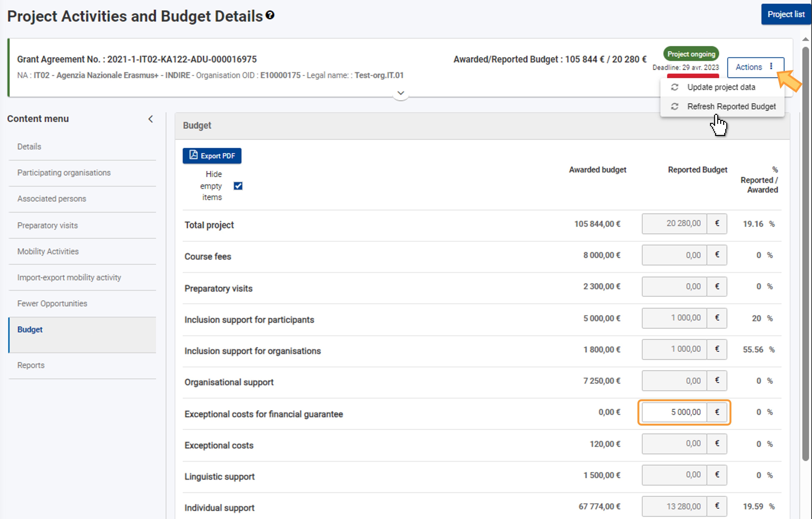Viewport: 812px width, 519px height.
Task: Click the three-dot icon in Actions button
Action: point(771,67)
